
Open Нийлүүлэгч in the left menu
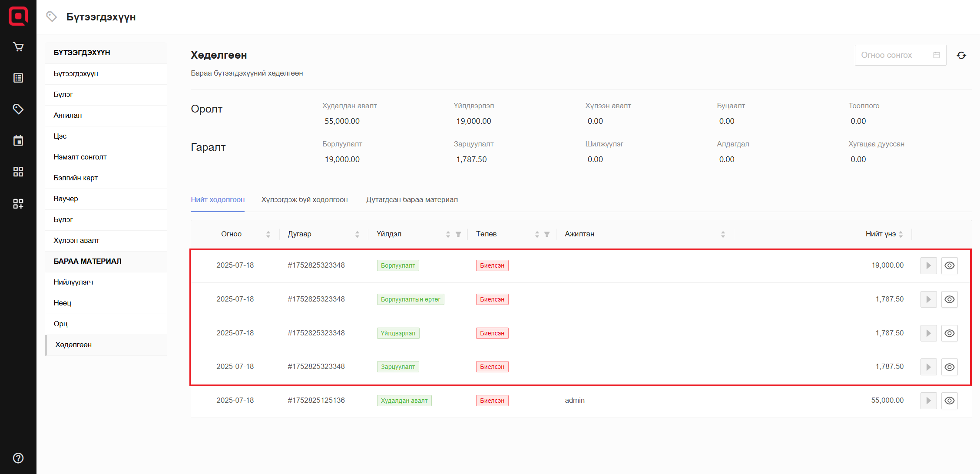pyautogui.click(x=73, y=282)
